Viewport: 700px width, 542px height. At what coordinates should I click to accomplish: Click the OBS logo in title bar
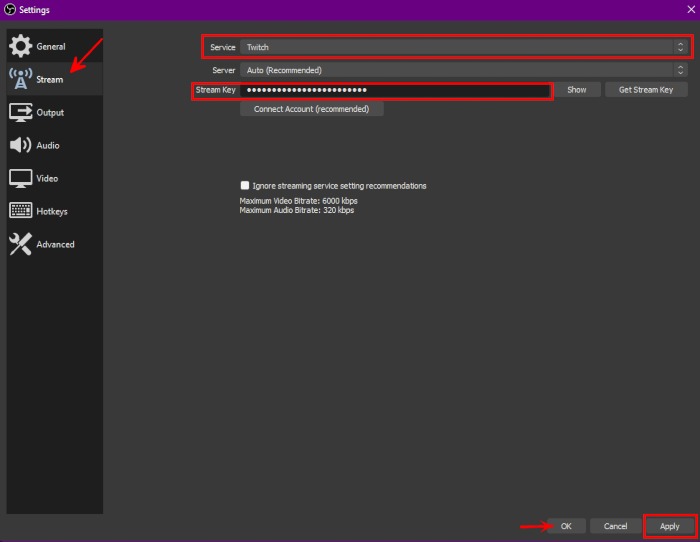[x=10, y=9]
